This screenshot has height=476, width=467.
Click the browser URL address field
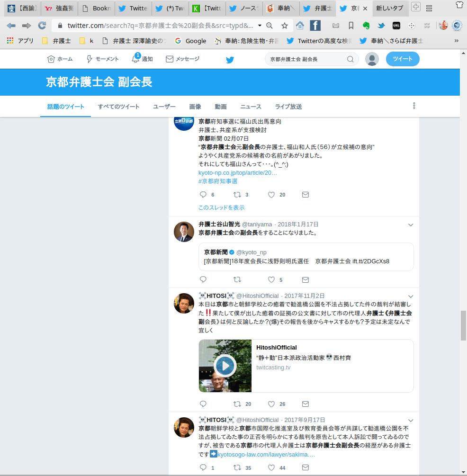coord(160,26)
